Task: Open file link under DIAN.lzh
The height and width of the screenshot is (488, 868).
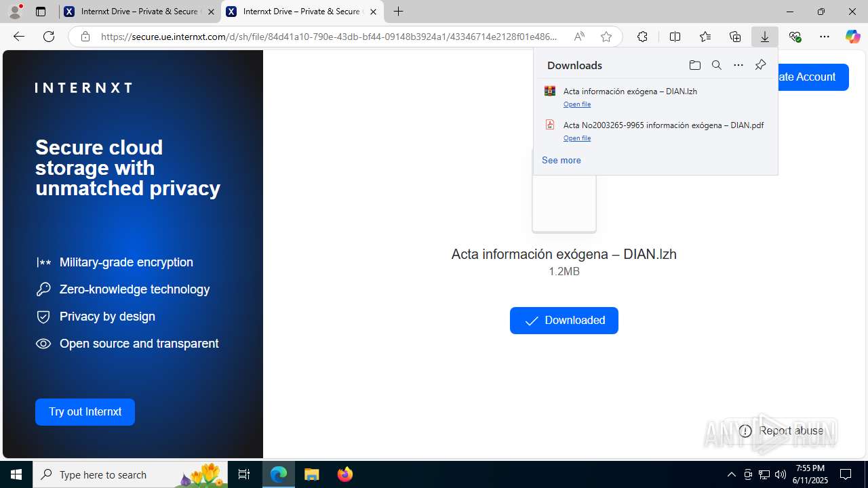Action: coord(577,104)
